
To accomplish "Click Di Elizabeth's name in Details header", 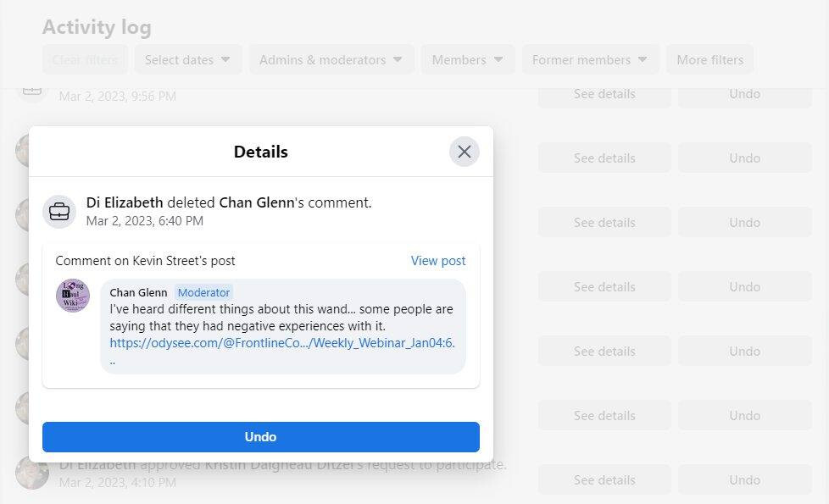I will coord(125,202).
